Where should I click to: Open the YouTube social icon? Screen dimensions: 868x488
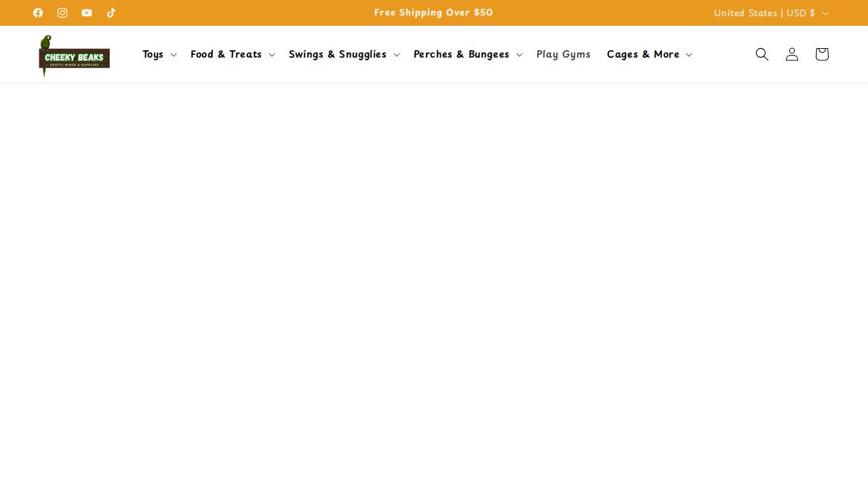[87, 12]
